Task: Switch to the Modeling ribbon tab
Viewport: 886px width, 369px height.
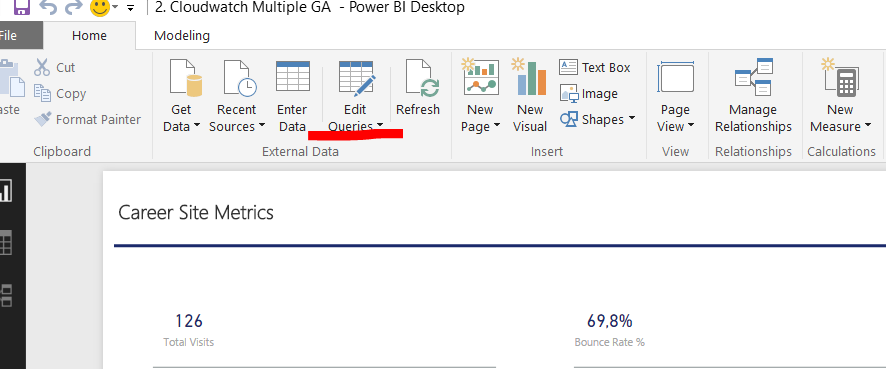Action: click(182, 36)
